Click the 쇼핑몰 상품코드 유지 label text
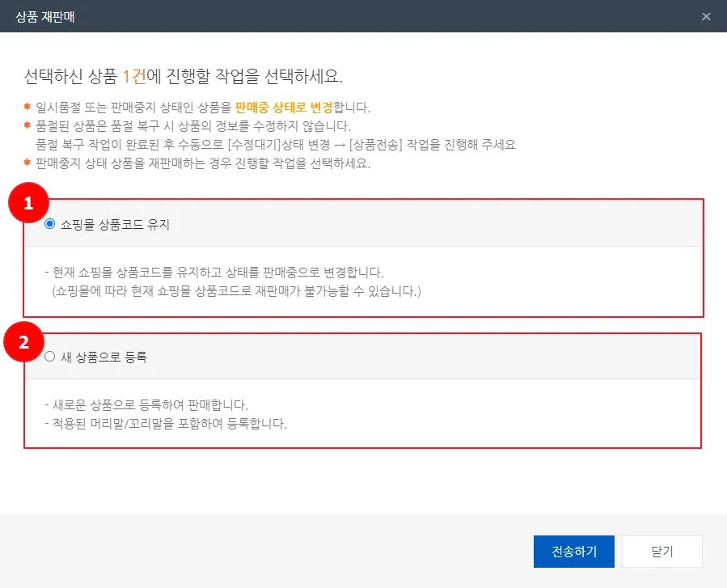 click(x=115, y=225)
